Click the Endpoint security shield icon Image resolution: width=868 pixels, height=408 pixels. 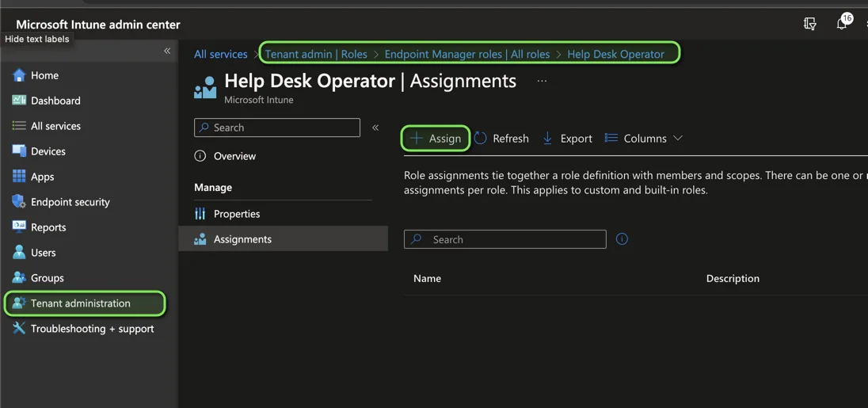(x=19, y=201)
